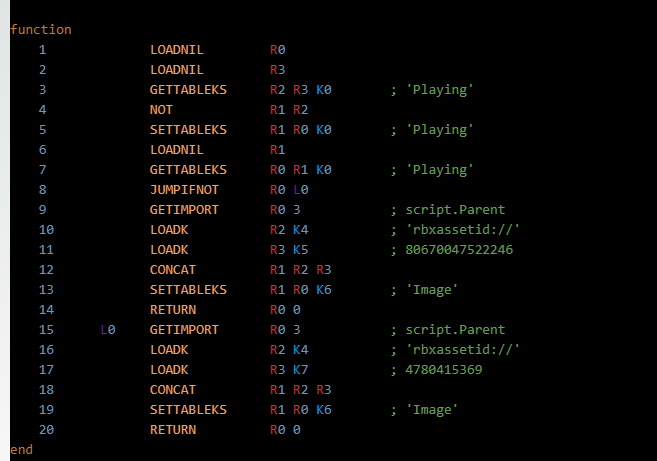Click the L0 label beside line 15
Viewport: 657px width, 461px height.
click(x=108, y=329)
